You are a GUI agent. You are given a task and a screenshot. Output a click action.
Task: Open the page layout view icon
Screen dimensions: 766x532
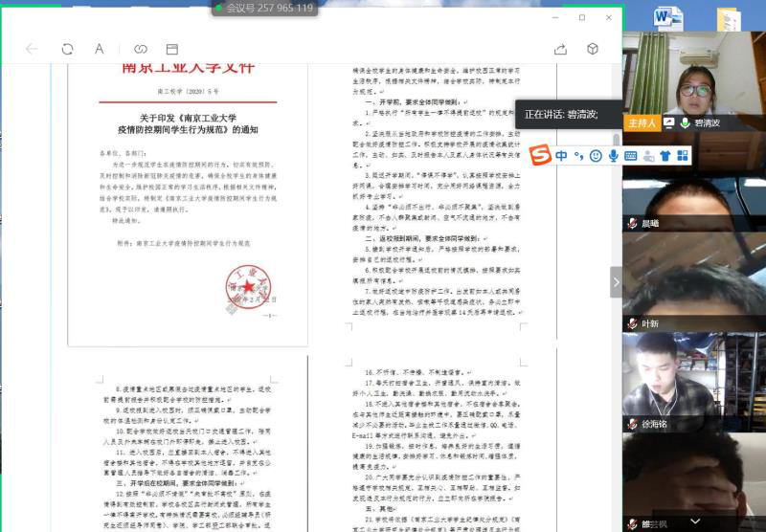pos(172,49)
